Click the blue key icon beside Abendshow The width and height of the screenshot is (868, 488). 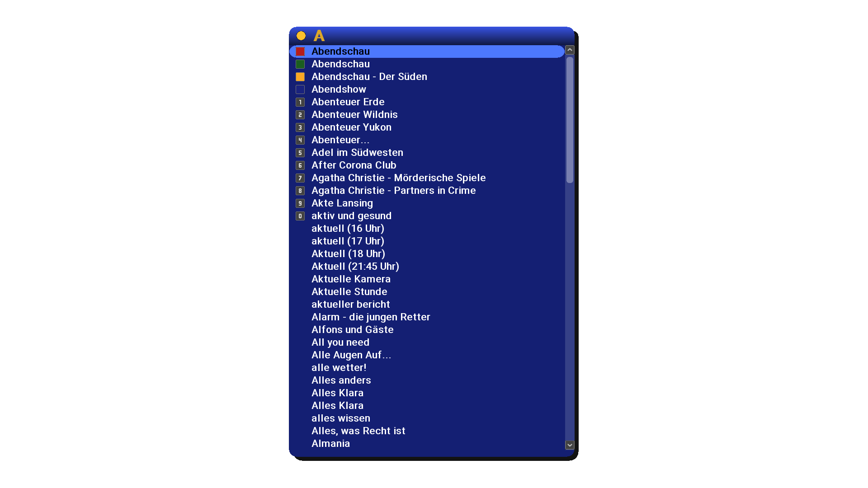tap(300, 89)
